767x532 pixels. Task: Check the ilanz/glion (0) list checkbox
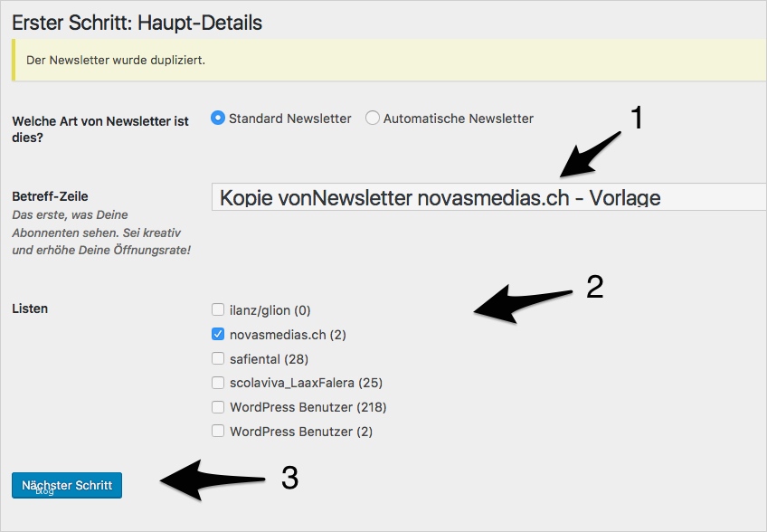(217, 309)
